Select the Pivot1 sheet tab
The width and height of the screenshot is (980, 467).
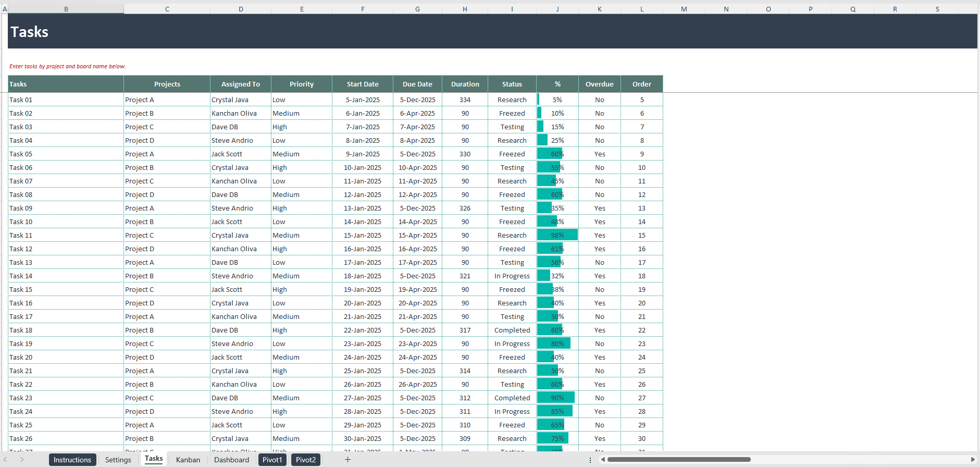[272, 460]
